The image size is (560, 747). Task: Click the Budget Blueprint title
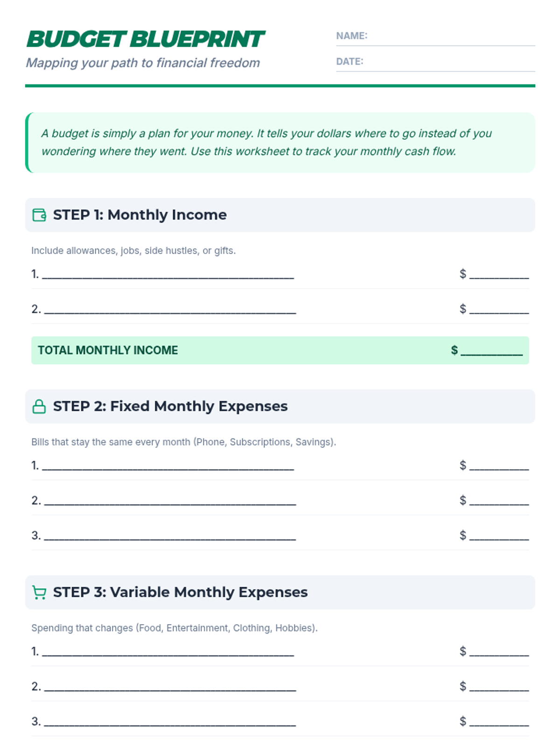tap(146, 39)
